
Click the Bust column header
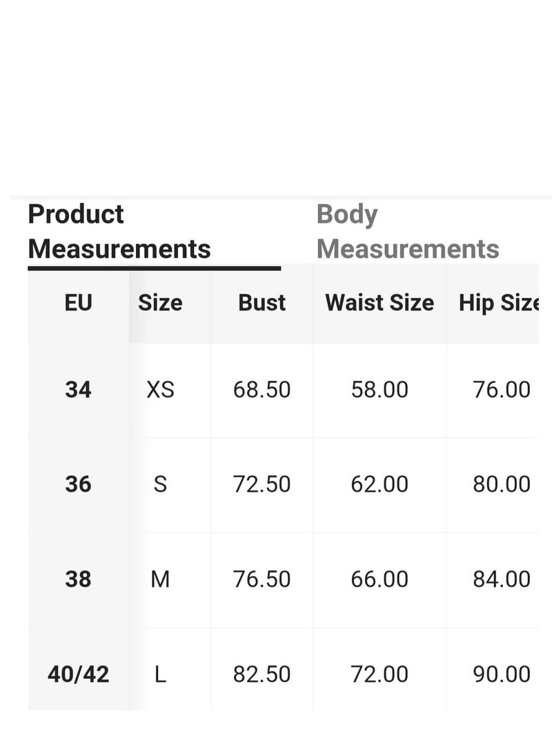click(262, 304)
